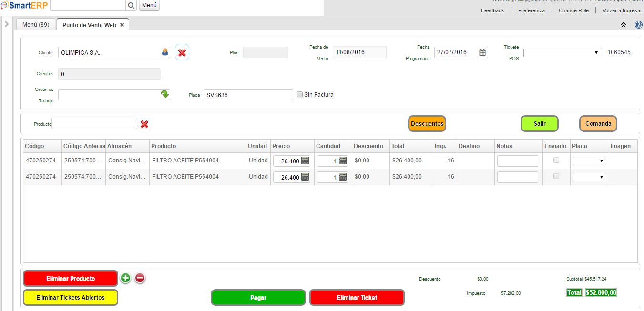Click Change Role

pos(573,10)
